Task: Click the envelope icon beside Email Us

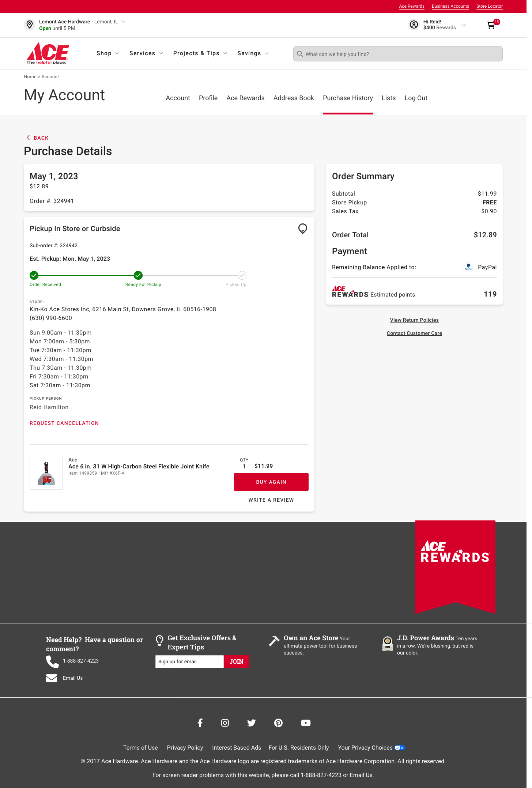Action: [x=52, y=678]
